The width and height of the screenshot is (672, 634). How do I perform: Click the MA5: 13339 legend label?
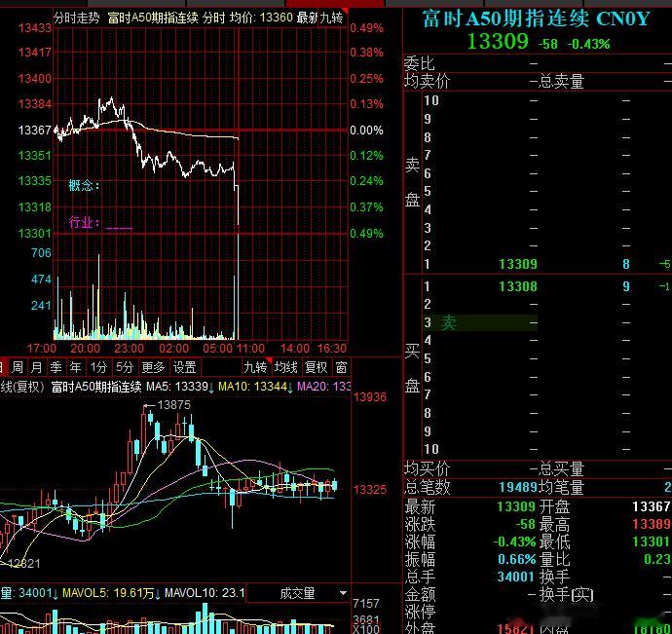(x=177, y=387)
